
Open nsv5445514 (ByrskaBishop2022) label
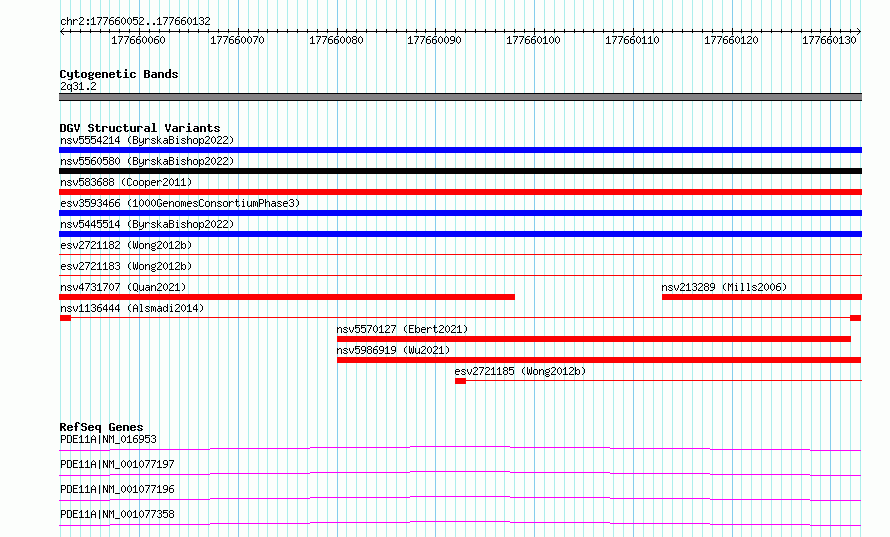[147, 224]
